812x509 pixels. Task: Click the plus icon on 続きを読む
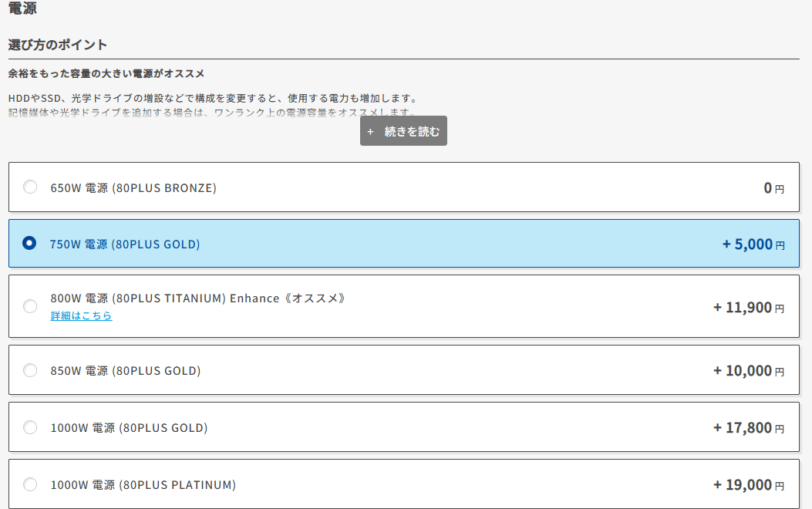pyautogui.click(x=371, y=132)
